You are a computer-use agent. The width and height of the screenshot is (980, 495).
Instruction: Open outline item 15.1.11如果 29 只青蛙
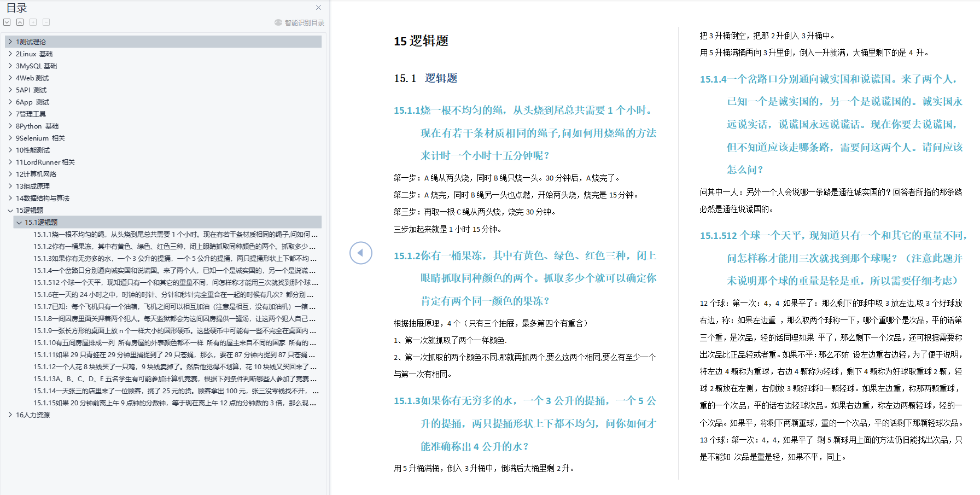(175, 354)
